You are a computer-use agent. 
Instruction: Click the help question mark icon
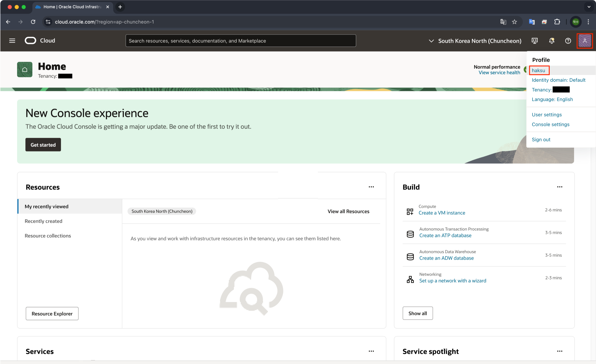coord(568,41)
